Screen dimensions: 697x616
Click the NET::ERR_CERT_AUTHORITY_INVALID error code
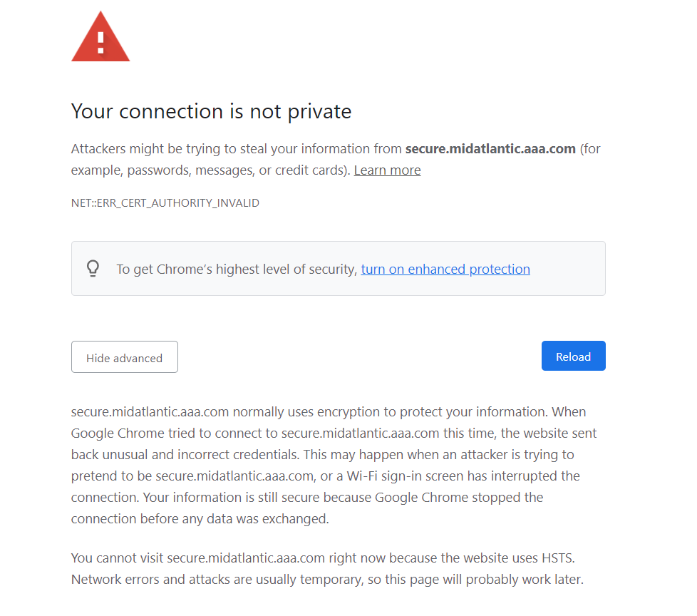click(x=165, y=203)
